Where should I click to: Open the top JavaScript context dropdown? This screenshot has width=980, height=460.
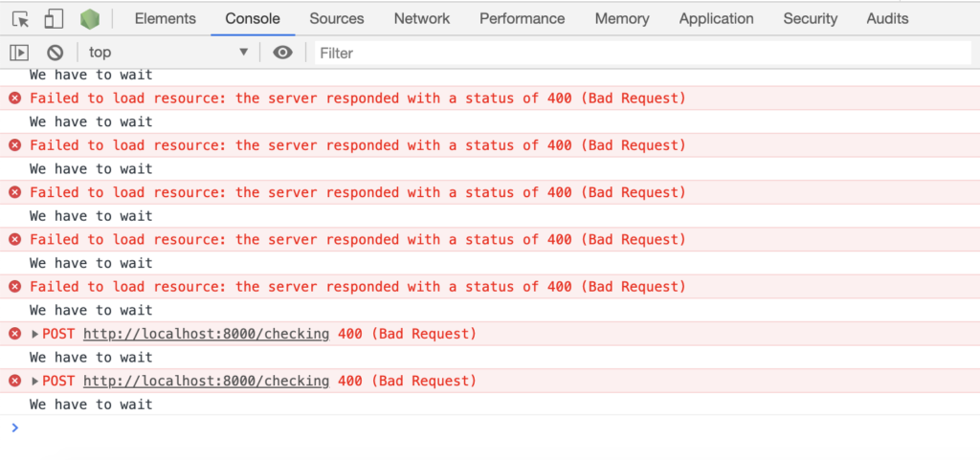pos(168,53)
